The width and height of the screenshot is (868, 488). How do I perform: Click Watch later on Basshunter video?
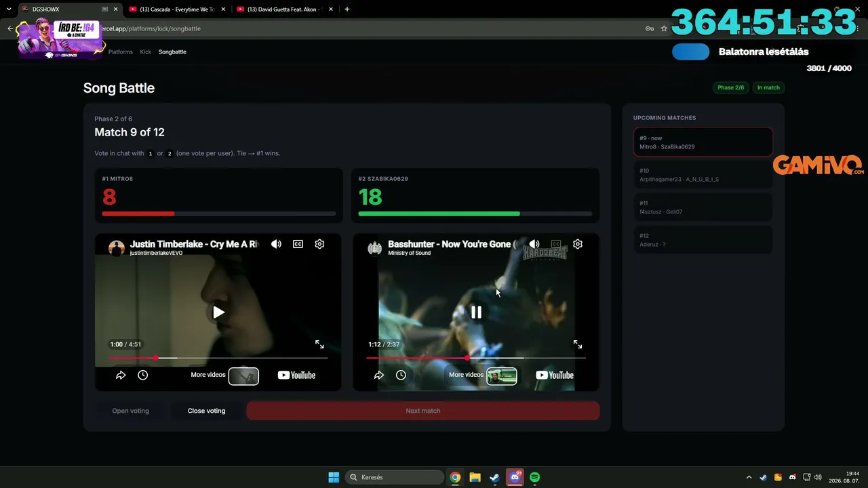401,375
